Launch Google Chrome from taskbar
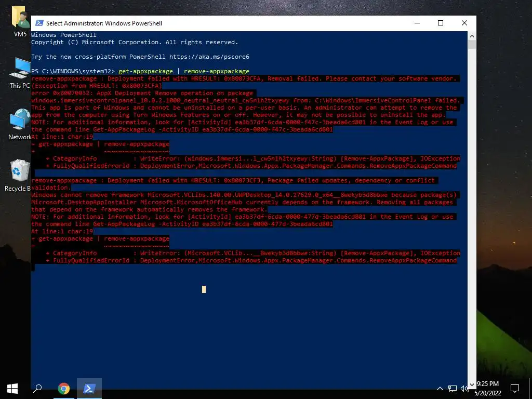Screen dimensions: 532x399 [x=63, y=389]
